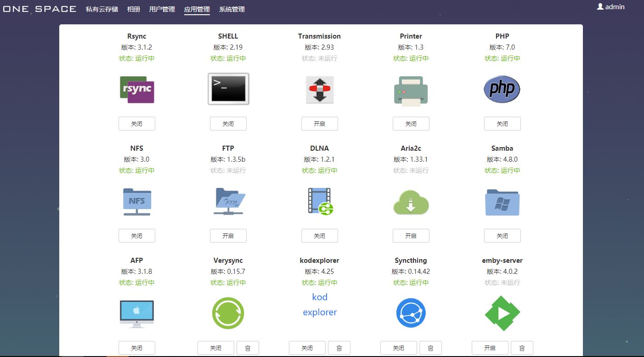644x357 pixels.
Task: Click the NFS folder icon
Action: point(137,201)
